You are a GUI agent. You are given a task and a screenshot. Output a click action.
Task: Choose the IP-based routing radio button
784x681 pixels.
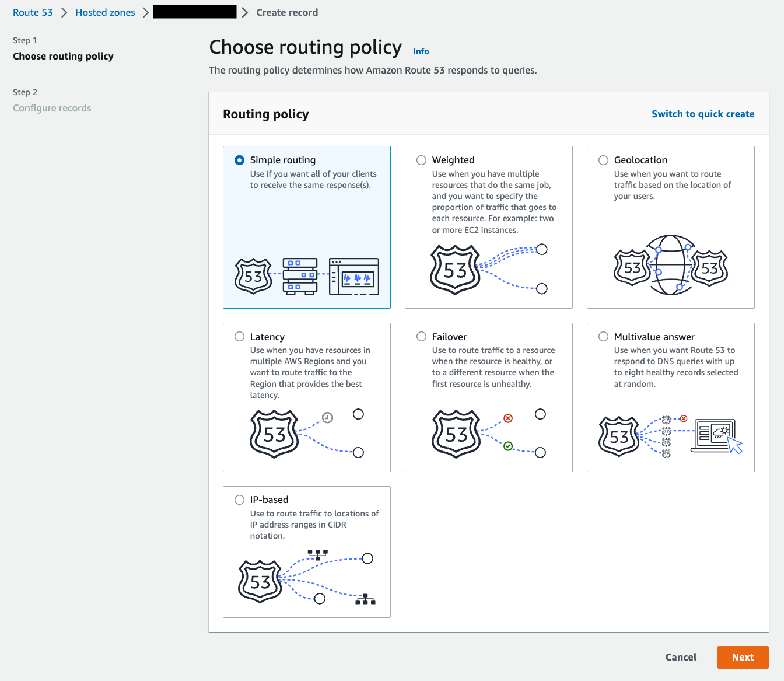click(239, 500)
